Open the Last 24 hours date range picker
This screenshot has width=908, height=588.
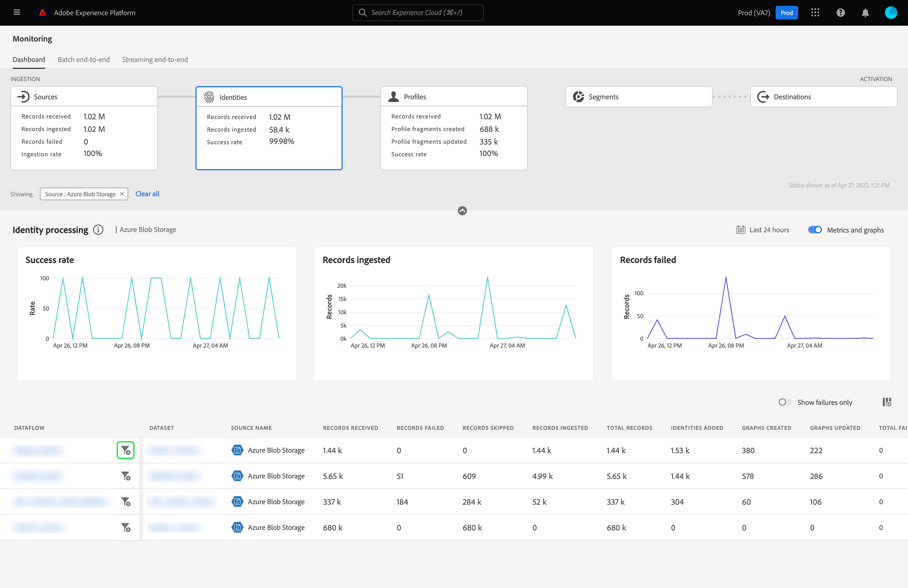(x=763, y=230)
